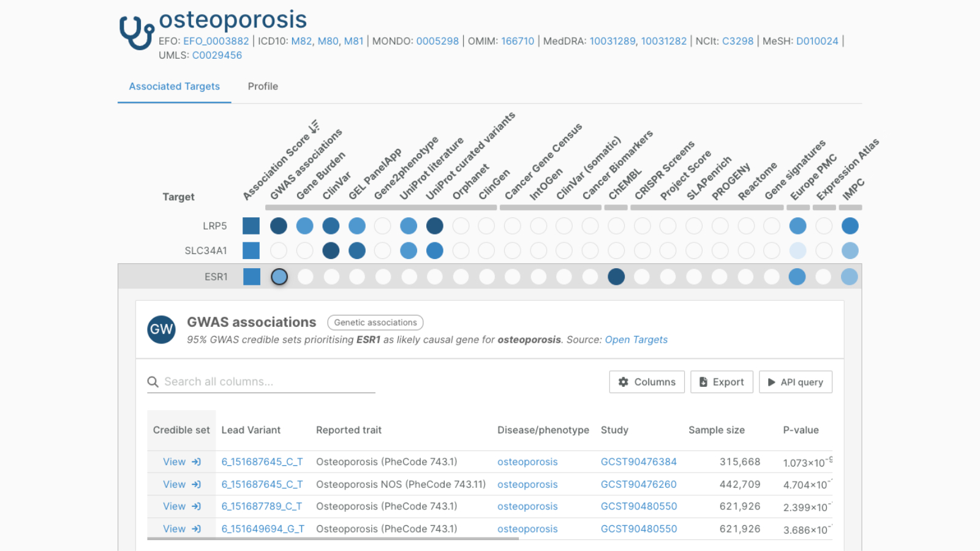Open Columns settings with gear icon
This screenshot has width=980, height=551.
[647, 382]
